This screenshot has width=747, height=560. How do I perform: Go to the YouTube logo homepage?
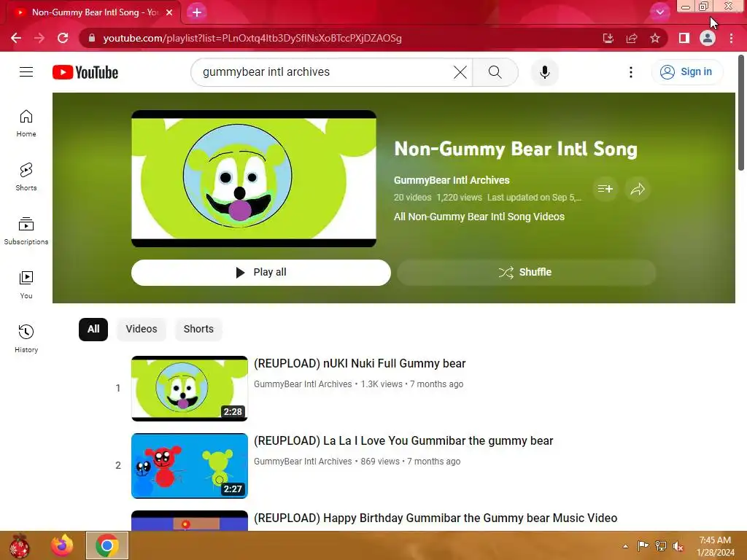click(x=85, y=72)
